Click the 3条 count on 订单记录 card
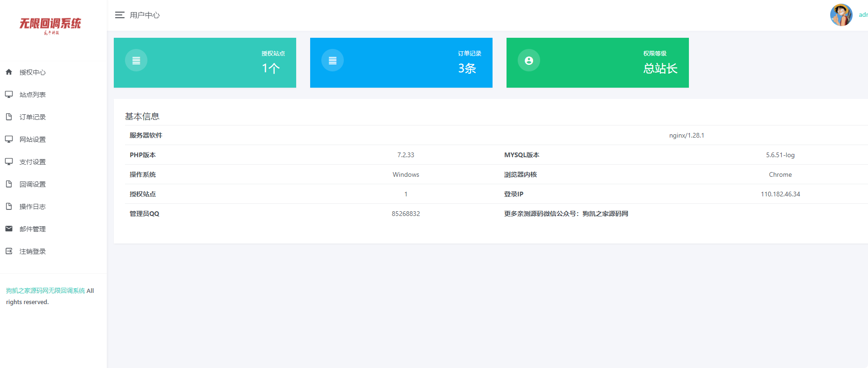 click(x=467, y=69)
